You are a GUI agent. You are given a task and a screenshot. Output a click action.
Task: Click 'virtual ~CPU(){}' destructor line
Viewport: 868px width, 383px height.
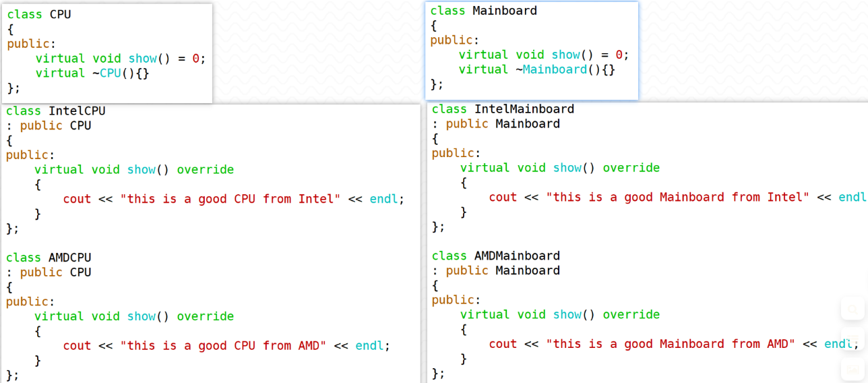(92, 73)
